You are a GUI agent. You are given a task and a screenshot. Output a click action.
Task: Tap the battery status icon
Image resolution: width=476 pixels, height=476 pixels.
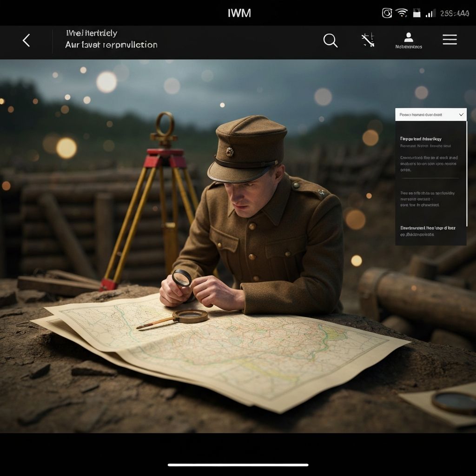(416, 13)
